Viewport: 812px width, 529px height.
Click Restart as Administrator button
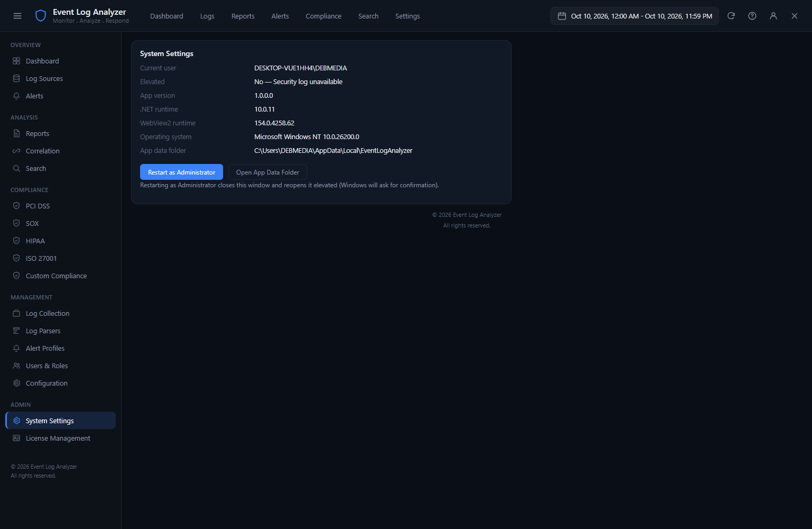181,172
